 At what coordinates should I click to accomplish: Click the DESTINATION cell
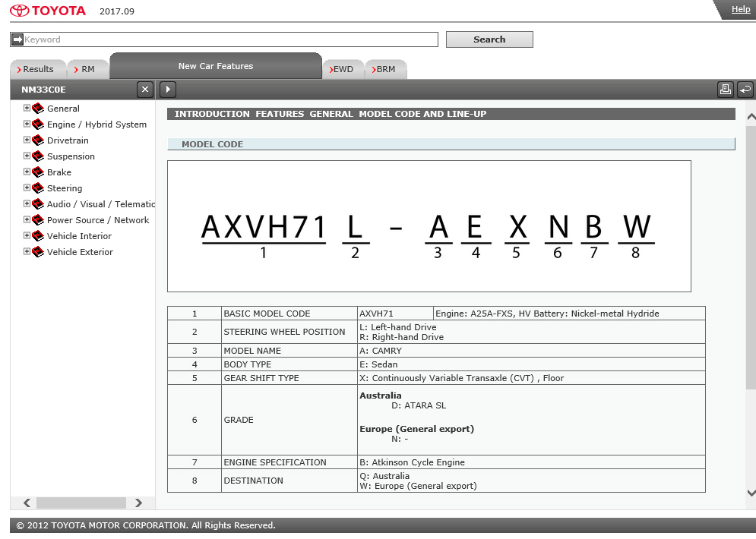[x=289, y=481]
